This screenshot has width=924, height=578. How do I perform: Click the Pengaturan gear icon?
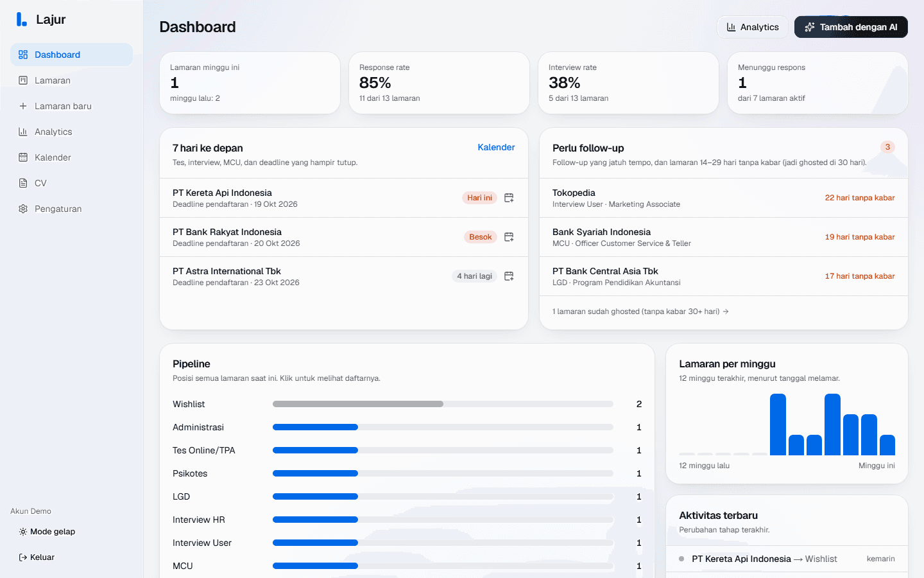tap(23, 209)
